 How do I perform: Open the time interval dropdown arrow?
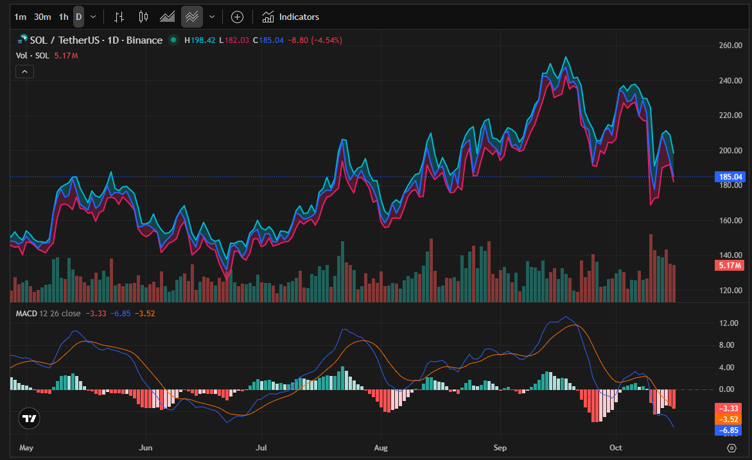(94, 17)
